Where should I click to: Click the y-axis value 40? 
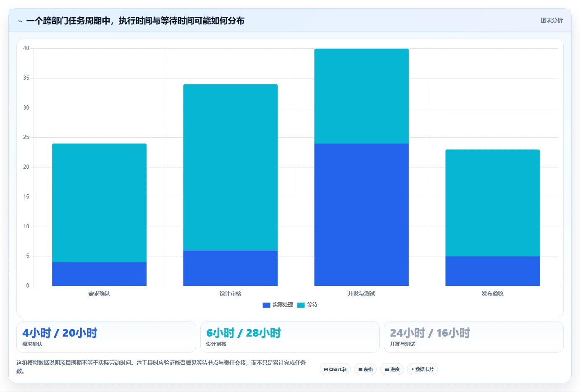[x=26, y=48]
